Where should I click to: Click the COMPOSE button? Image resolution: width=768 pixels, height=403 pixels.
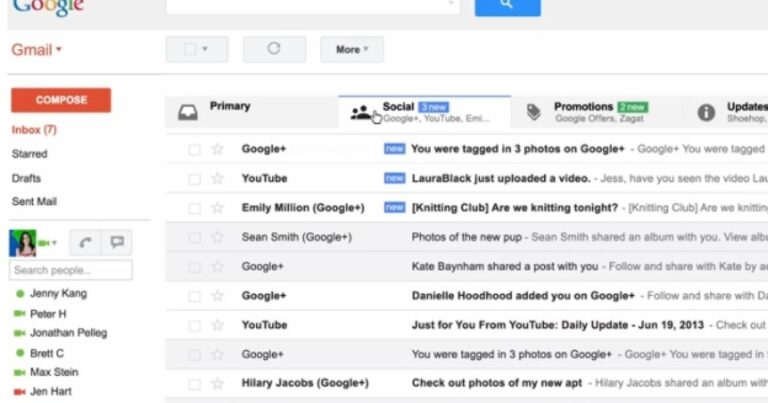[x=61, y=100]
